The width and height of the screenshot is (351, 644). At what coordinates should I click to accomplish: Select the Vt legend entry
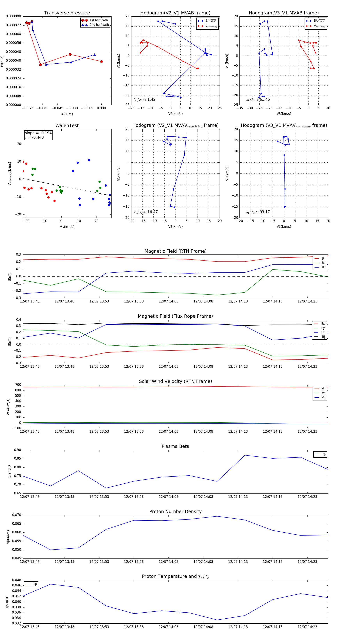[320, 393]
